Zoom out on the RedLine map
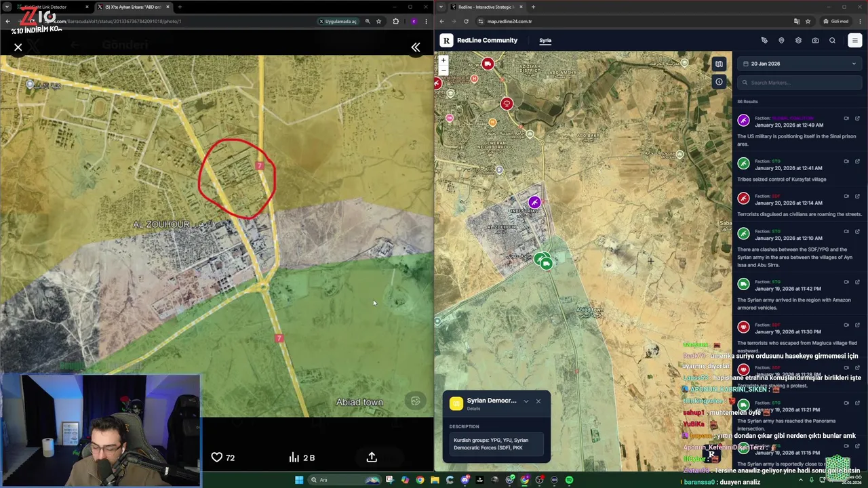Image resolution: width=868 pixels, height=488 pixels. click(443, 70)
